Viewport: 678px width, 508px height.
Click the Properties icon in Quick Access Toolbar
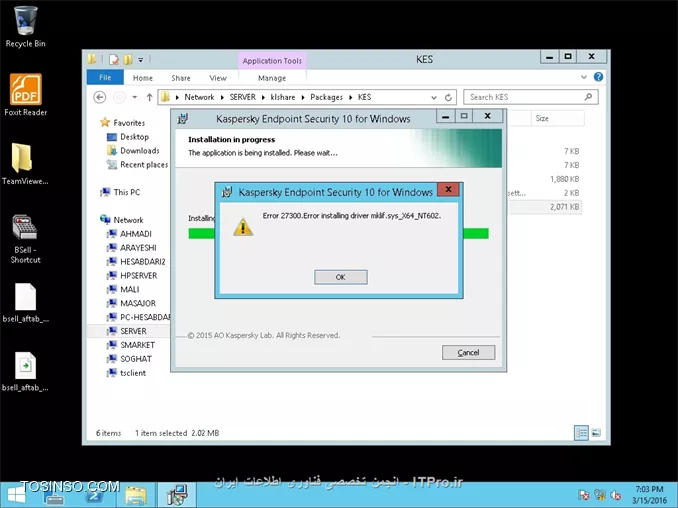point(114,59)
